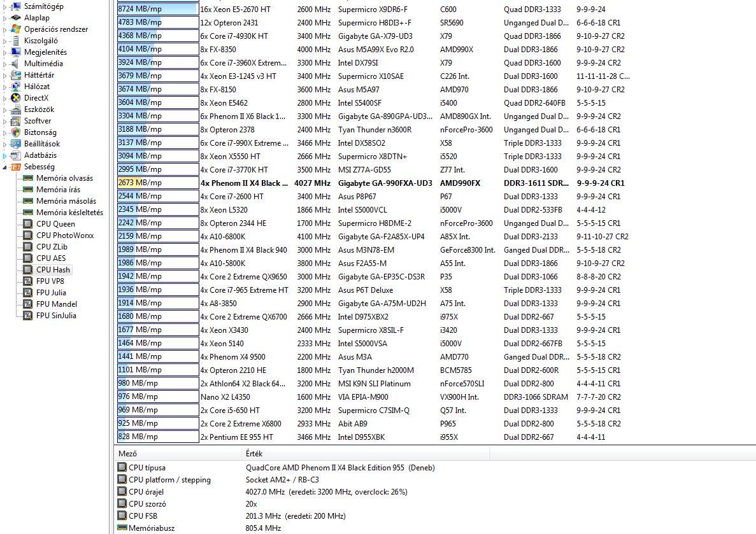Image resolution: width=756 pixels, height=534 pixels.
Task: Click the Gigabyte GA-990FXA-UD3 cell
Action: coord(385,183)
